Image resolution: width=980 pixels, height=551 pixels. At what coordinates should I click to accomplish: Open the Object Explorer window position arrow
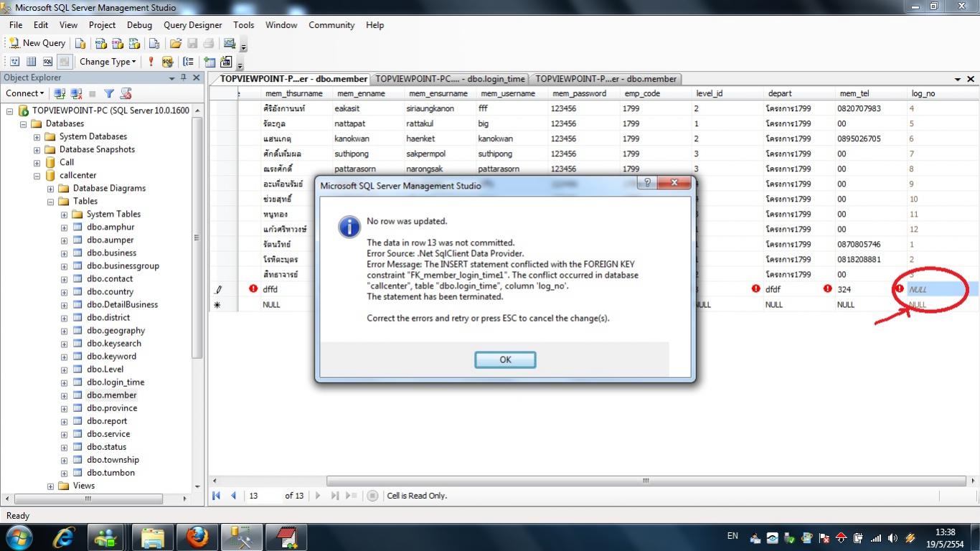172,78
